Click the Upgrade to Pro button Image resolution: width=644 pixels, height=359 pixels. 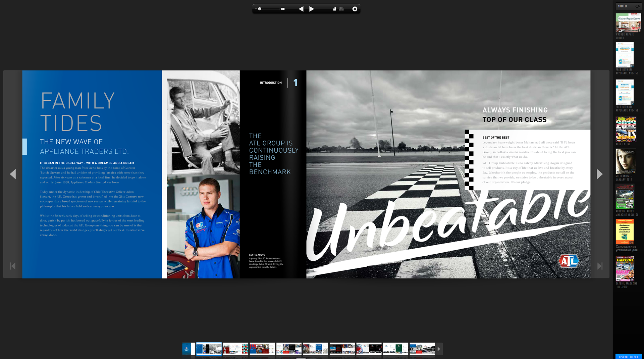[628, 357]
